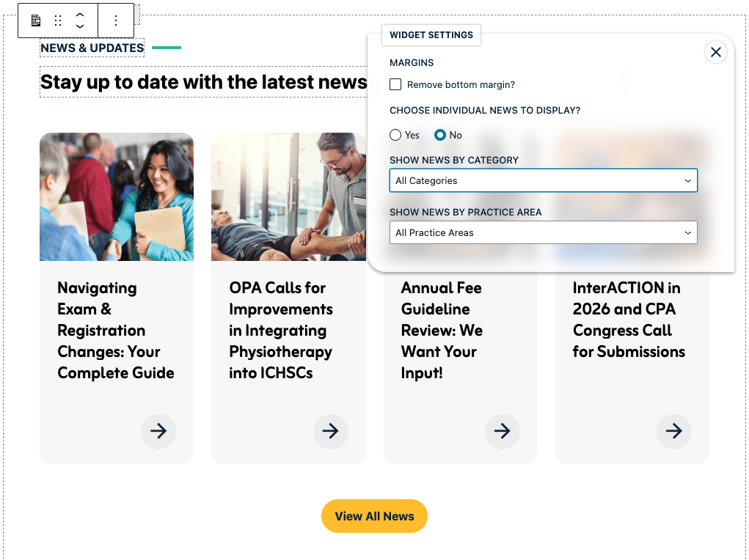
Task: Select Yes for choosing individual news
Action: pyautogui.click(x=396, y=135)
